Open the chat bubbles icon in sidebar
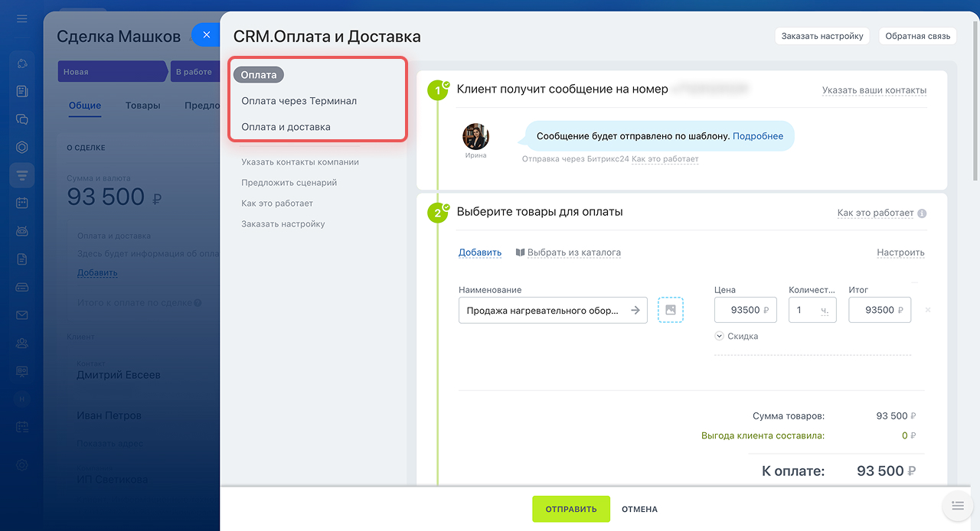Image resolution: width=980 pixels, height=531 pixels. tap(21, 119)
